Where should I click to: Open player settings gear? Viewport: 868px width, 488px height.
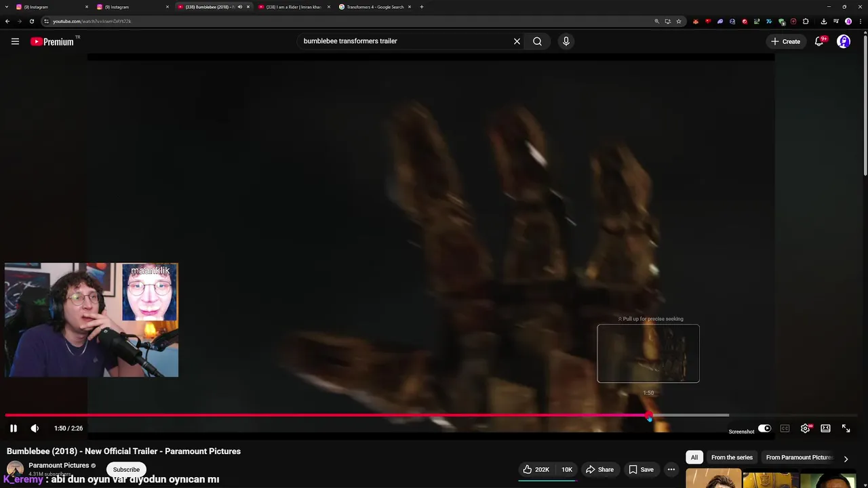click(x=806, y=428)
